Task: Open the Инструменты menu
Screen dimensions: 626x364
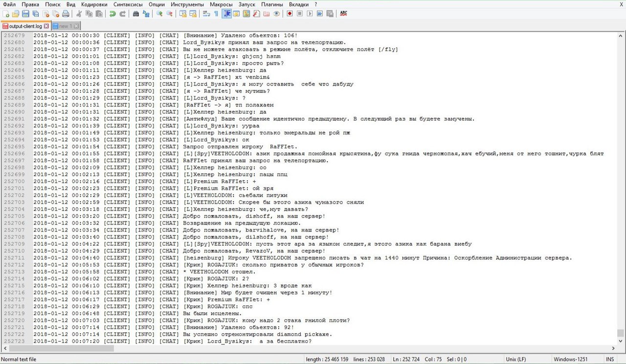Action: tap(188, 4)
